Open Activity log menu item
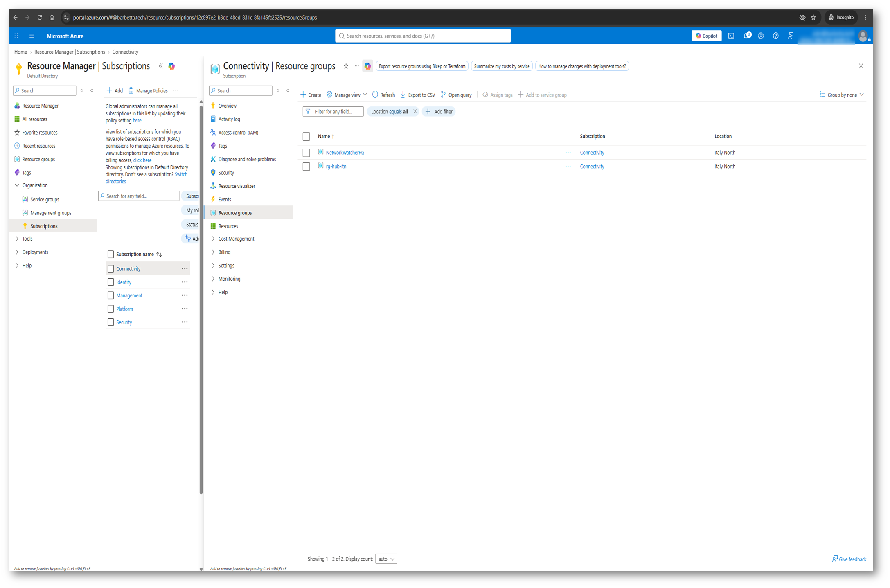This screenshot has height=588, width=890. (x=229, y=119)
